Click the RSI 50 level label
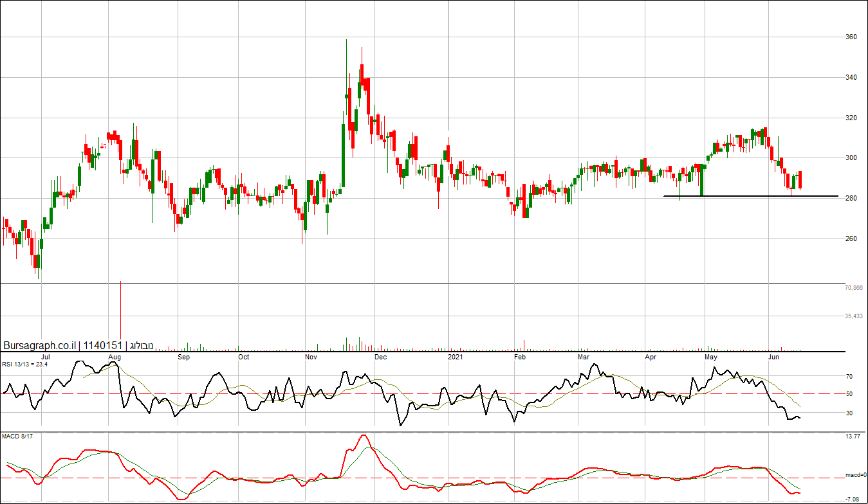868x504 pixels. pyautogui.click(x=849, y=394)
